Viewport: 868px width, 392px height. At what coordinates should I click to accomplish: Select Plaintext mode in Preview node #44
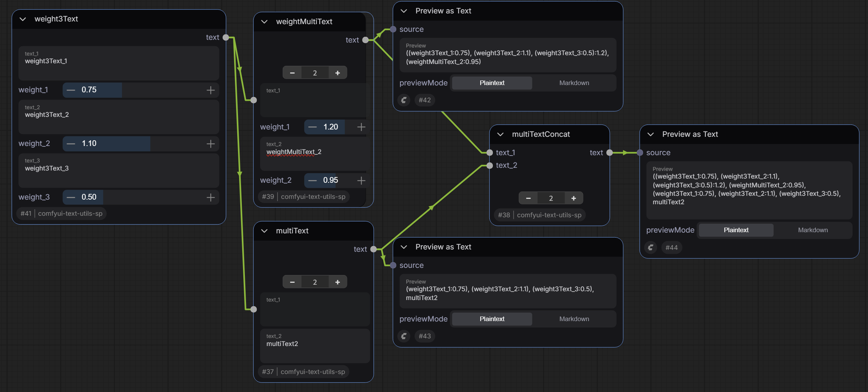(736, 230)
